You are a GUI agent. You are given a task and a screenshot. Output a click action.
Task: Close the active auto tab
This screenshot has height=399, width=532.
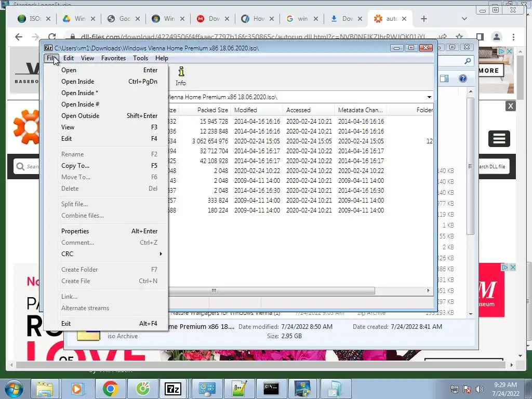click(x=404, y=19)
